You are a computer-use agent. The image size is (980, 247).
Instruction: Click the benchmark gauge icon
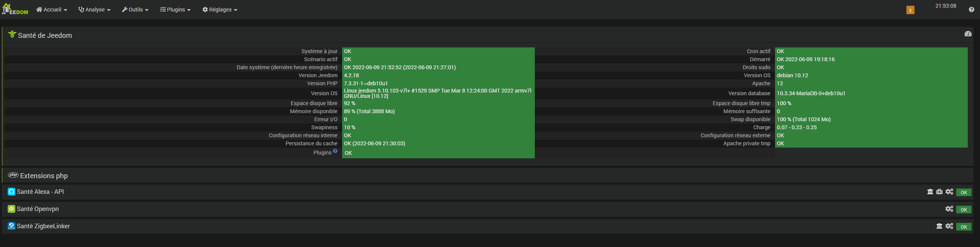point(968,34)
